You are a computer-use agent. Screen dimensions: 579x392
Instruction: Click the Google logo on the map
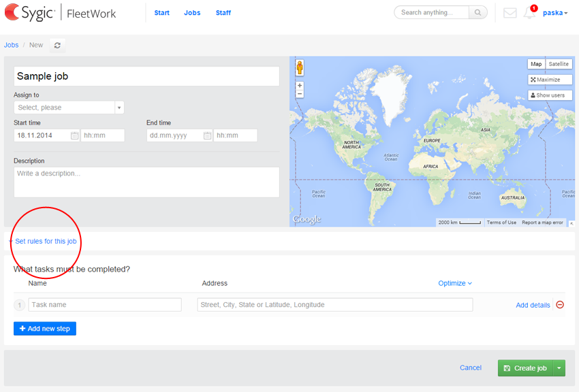coord(307,219)
